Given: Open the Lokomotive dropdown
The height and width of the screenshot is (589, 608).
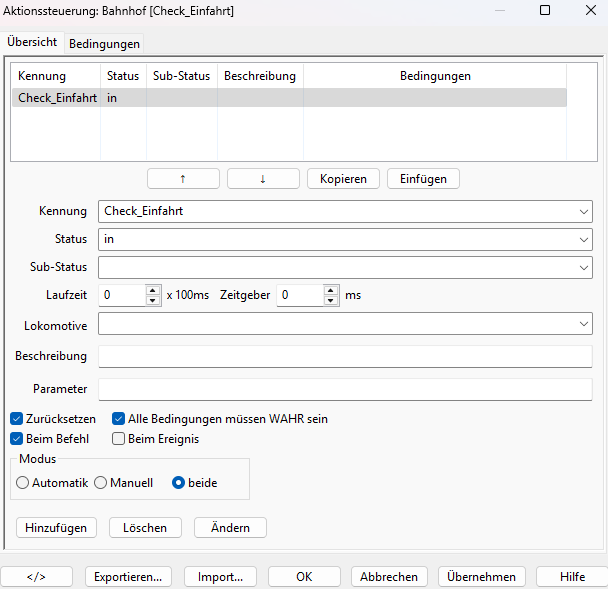Looking at the screenshot, I should pos(584,325).
